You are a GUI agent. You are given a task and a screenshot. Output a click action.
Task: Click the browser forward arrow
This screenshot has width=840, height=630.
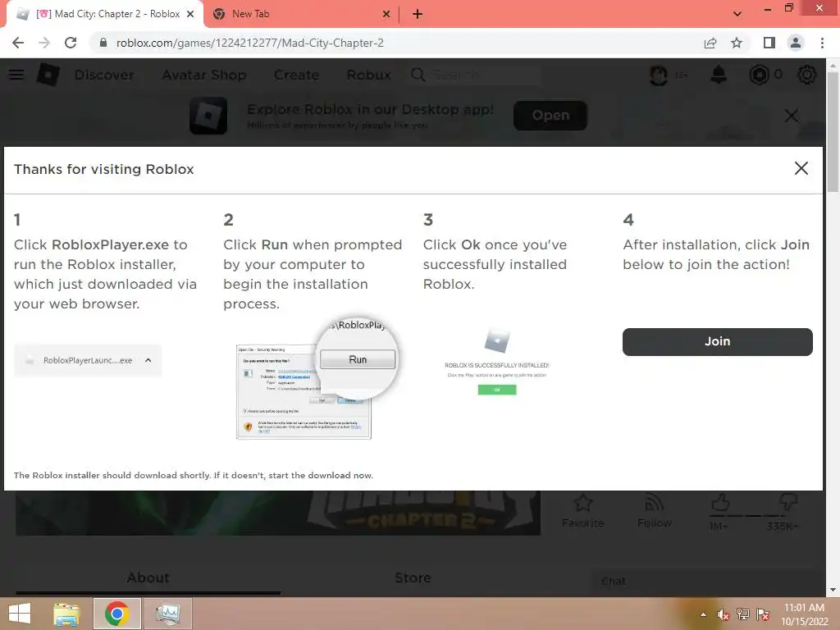click(x=44, y=43)
